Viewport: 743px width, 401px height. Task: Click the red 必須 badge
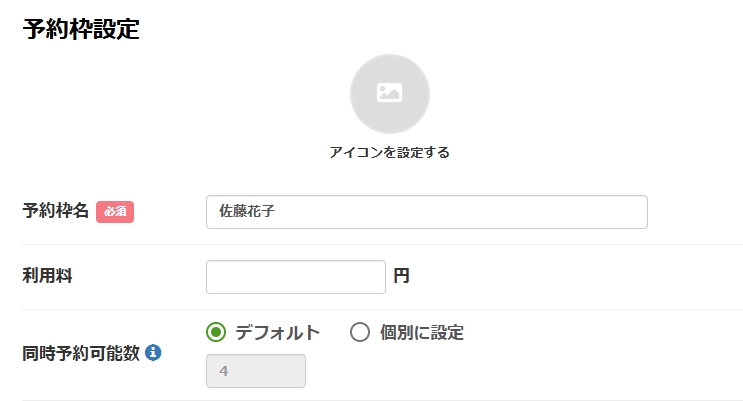click(x=115, y=211)
